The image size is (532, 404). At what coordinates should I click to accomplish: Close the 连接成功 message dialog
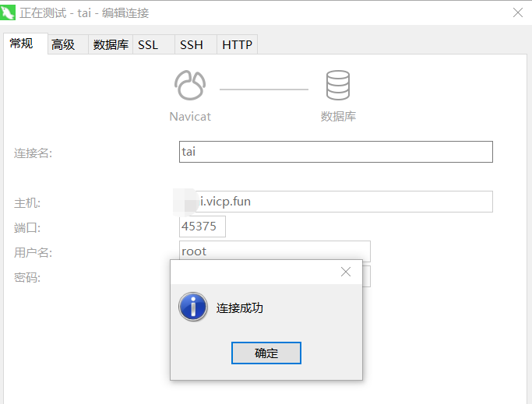pos(346,272)
